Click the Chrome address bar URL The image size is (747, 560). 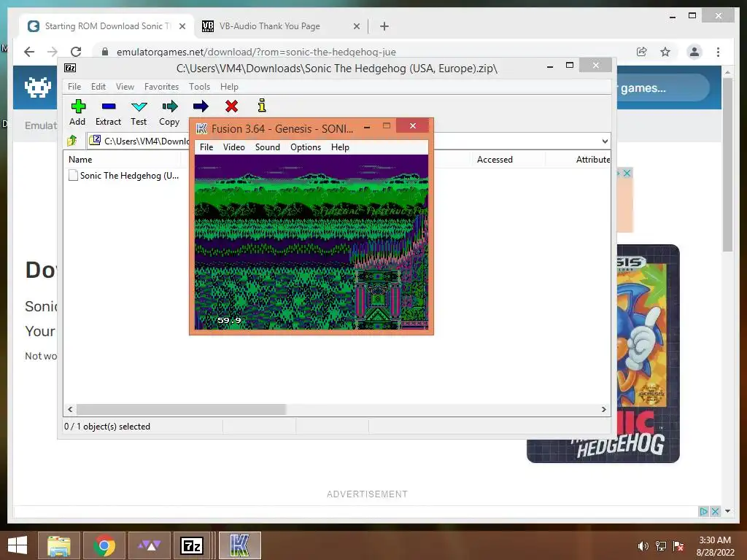click(x=256, y=52)
